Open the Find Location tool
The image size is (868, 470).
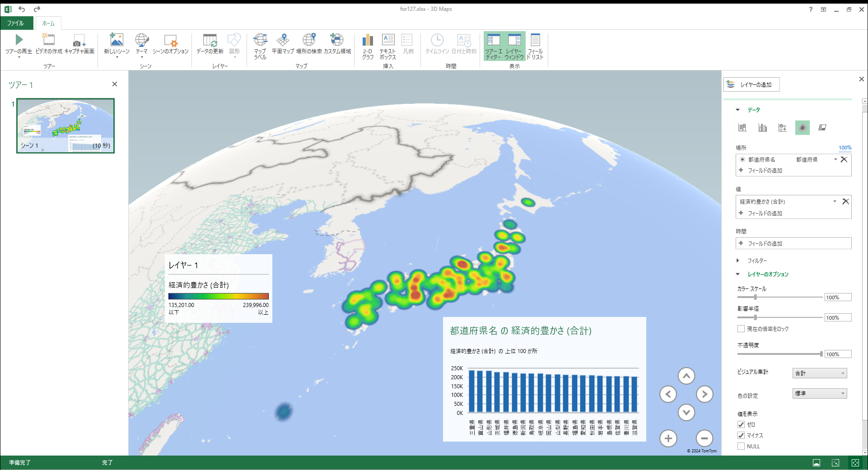tap(309, 40)
